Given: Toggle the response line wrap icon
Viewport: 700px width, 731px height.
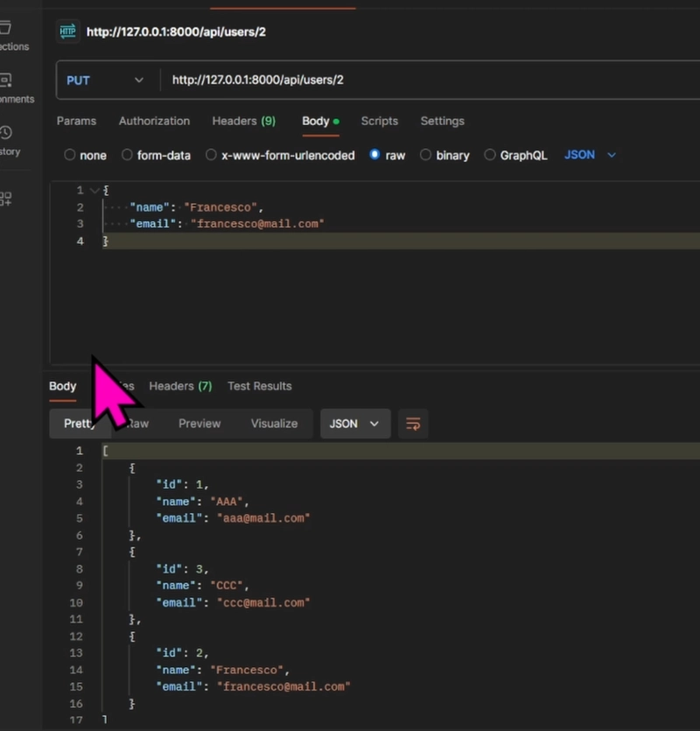Looking at the screenshot, I should point(413,424).
